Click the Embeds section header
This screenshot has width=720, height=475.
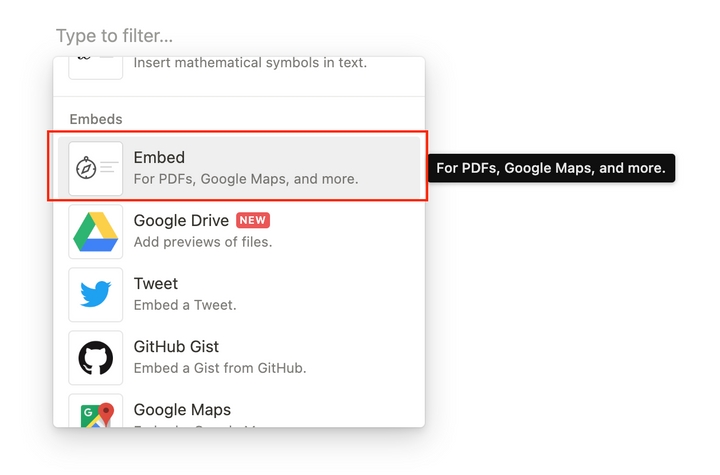(96, 119)
